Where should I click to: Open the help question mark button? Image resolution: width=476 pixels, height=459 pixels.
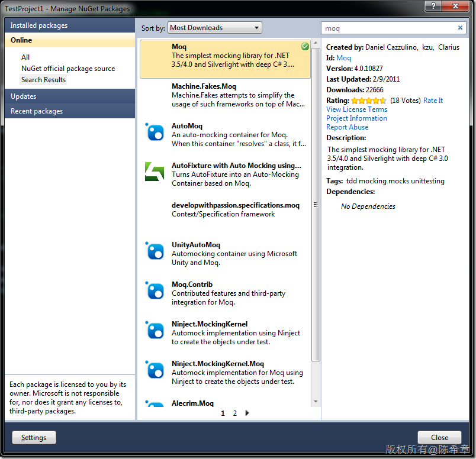(433, 6)
